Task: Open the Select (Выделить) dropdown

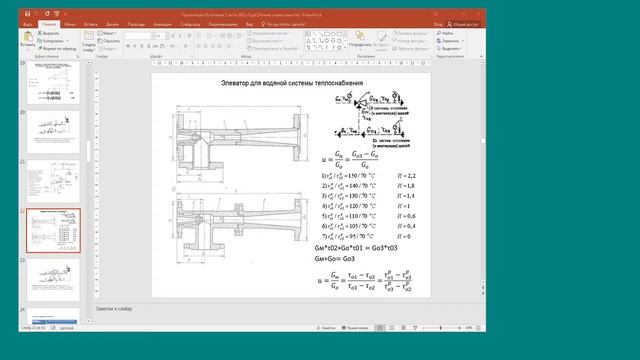Action: (449, 48)
